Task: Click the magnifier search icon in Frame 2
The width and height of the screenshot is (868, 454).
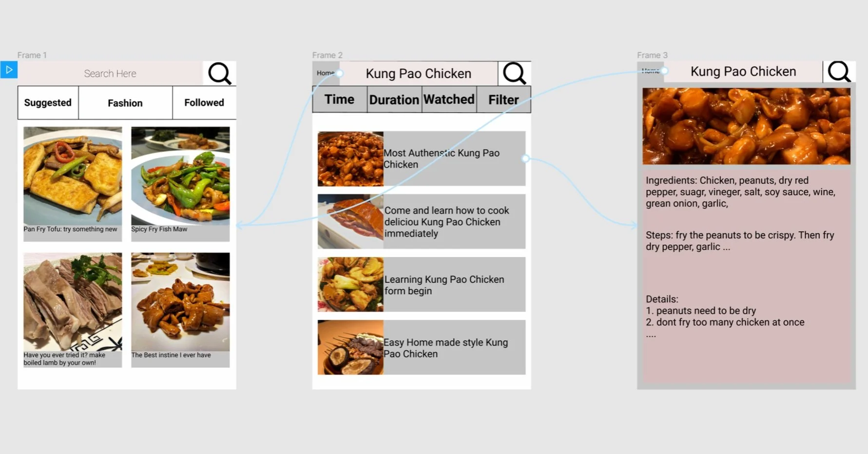Action: click(x=514, y=74)
